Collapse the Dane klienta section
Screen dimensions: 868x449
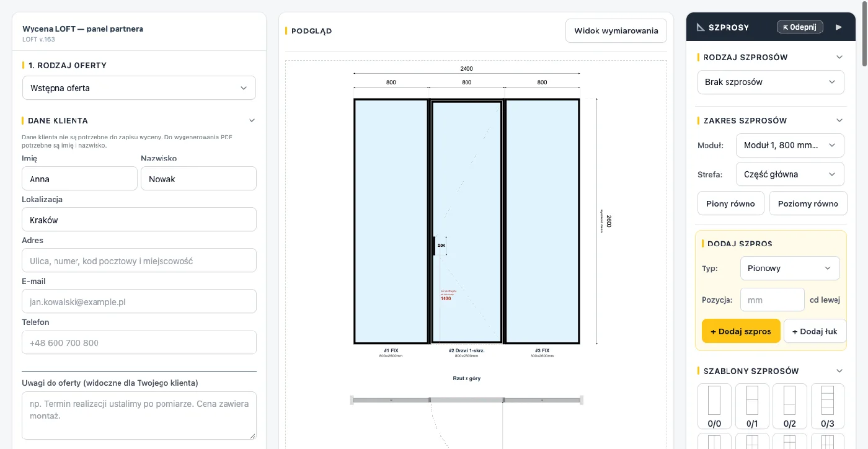252,120
